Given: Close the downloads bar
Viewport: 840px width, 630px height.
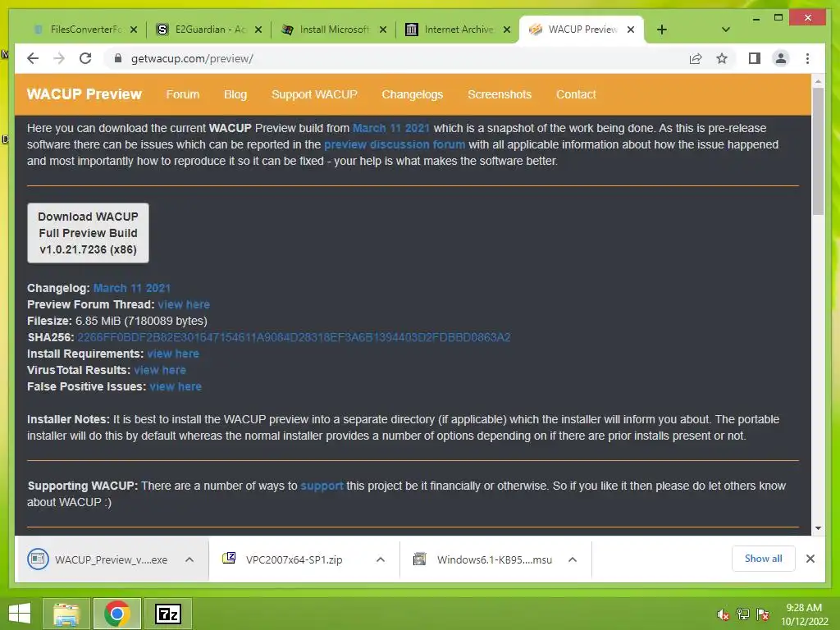Looking at the screenshot, I should click(810, 559).
